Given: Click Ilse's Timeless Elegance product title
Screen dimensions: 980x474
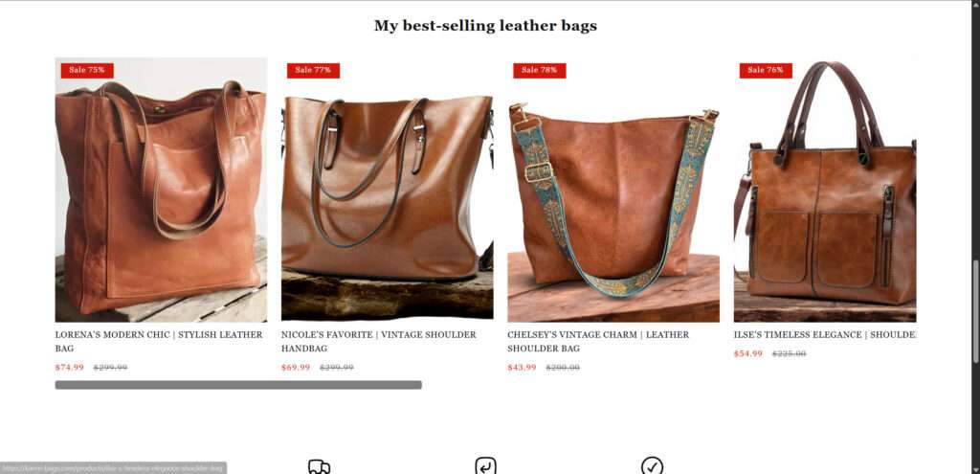Looking at the screenshot, I should pos(825,334).
